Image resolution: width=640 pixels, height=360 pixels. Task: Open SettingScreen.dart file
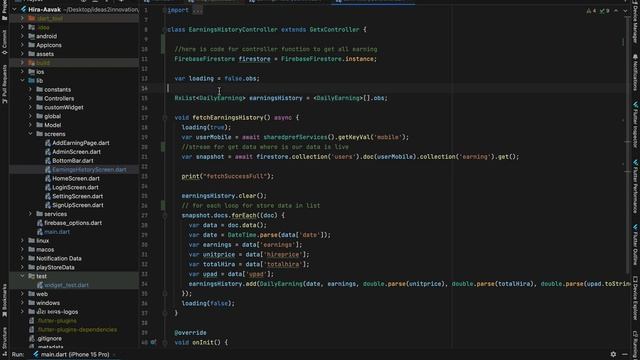pyautogui.click(x=78, y=196)
